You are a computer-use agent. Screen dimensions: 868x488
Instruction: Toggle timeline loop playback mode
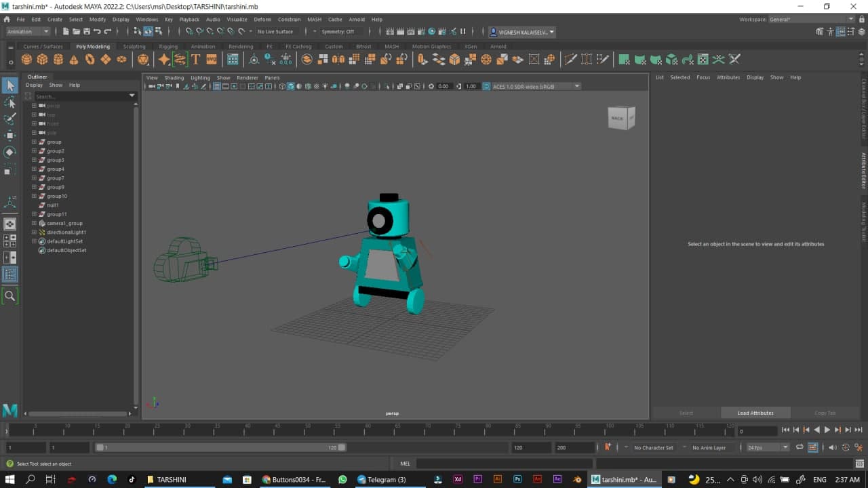click(800, 447)
